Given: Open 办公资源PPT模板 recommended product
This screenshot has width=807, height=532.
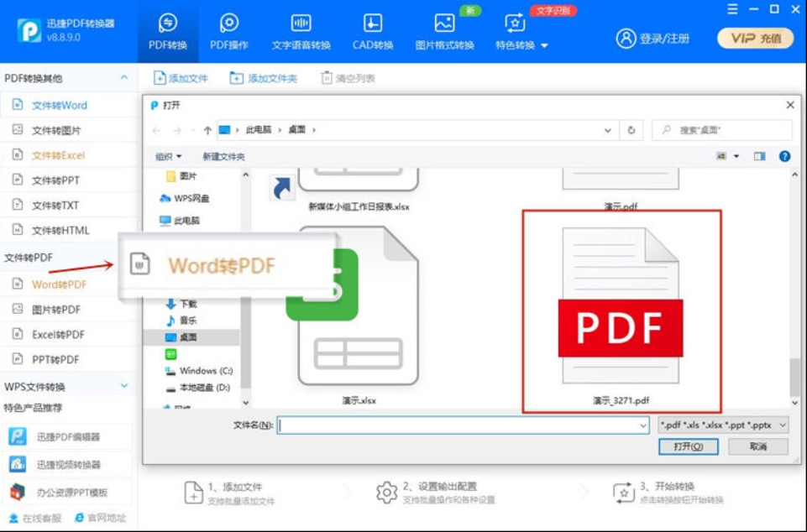Looking at the screenshot, I should coord(67,493).
